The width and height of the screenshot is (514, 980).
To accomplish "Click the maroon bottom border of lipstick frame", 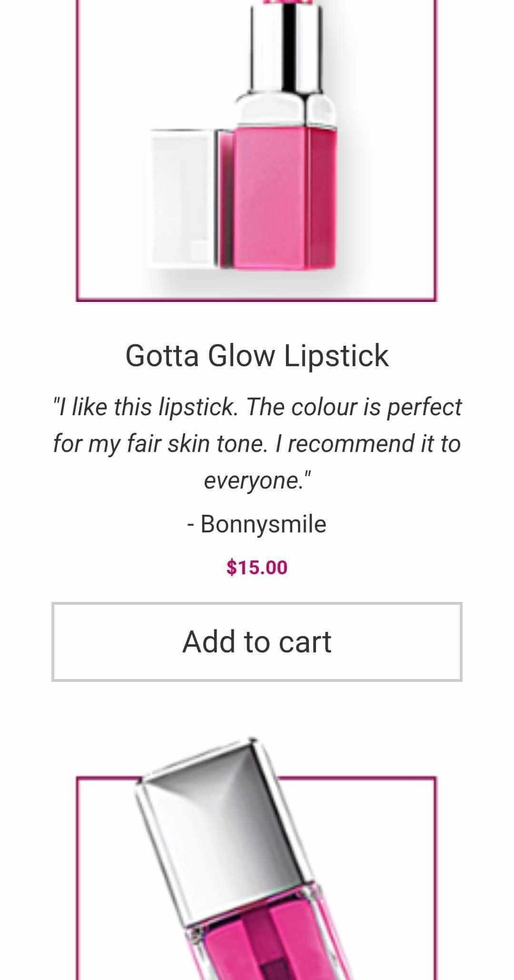I will (256, 300).
